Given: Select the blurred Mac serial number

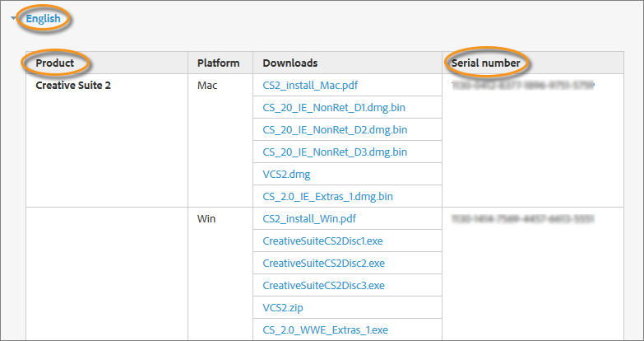Looking at the screenshot, I should point(523,85).
